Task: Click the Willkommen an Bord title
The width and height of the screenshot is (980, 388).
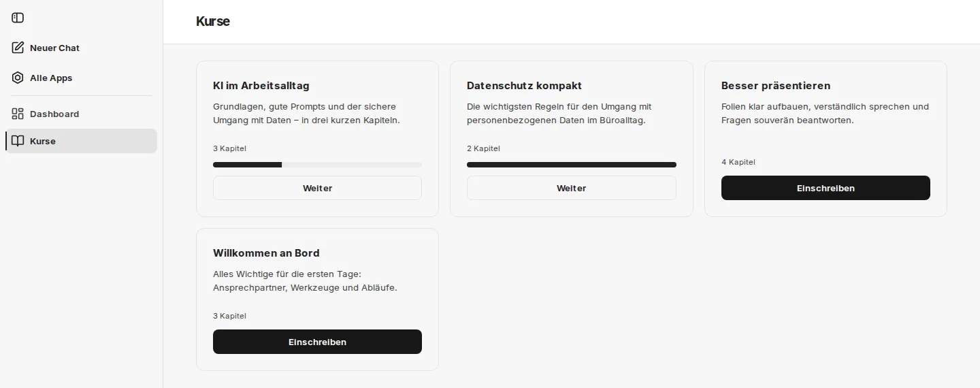Action: pos(266,253)
